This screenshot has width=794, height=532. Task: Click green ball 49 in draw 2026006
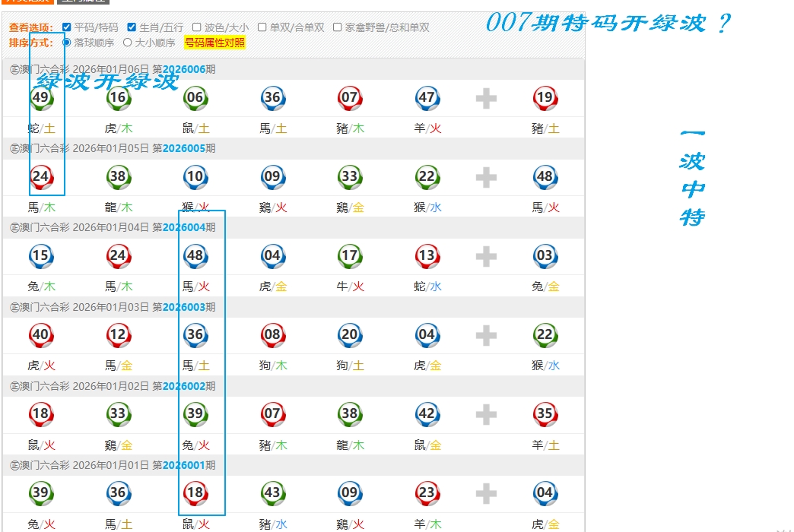(40, 97)
